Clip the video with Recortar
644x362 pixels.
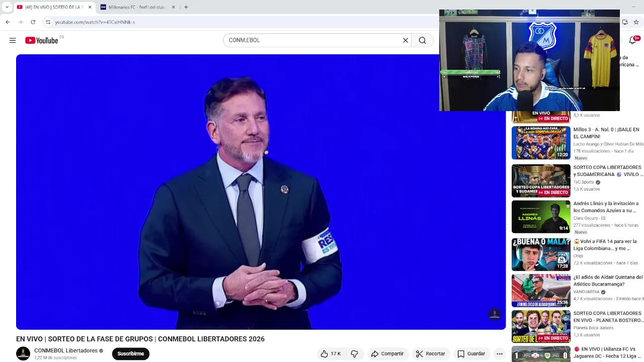pos(430,354)
